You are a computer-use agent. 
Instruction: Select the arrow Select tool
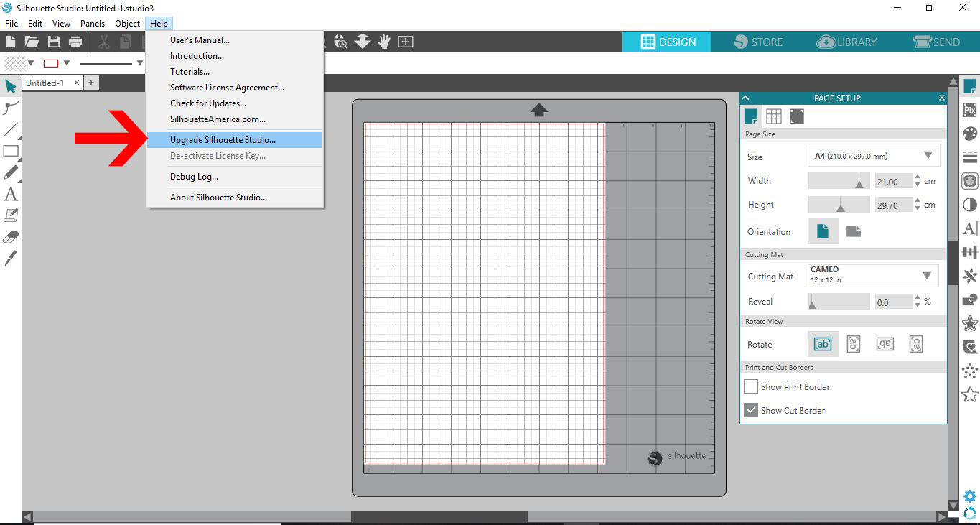point(11,86)
